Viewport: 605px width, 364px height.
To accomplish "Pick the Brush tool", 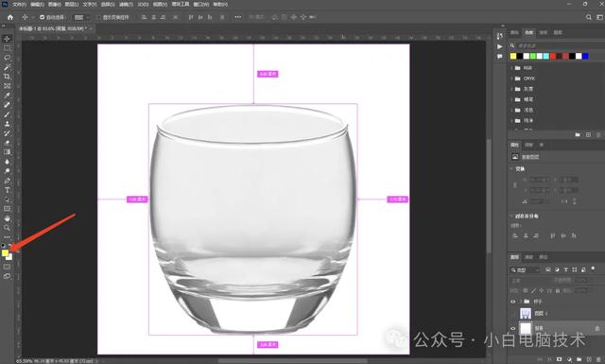I will coord(7,114).
